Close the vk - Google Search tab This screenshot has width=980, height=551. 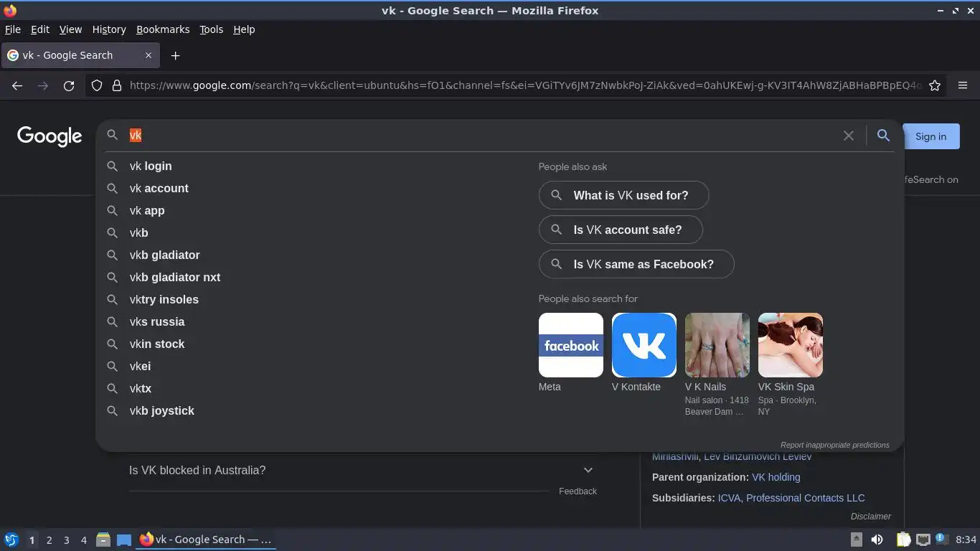[x=149, y=55]
